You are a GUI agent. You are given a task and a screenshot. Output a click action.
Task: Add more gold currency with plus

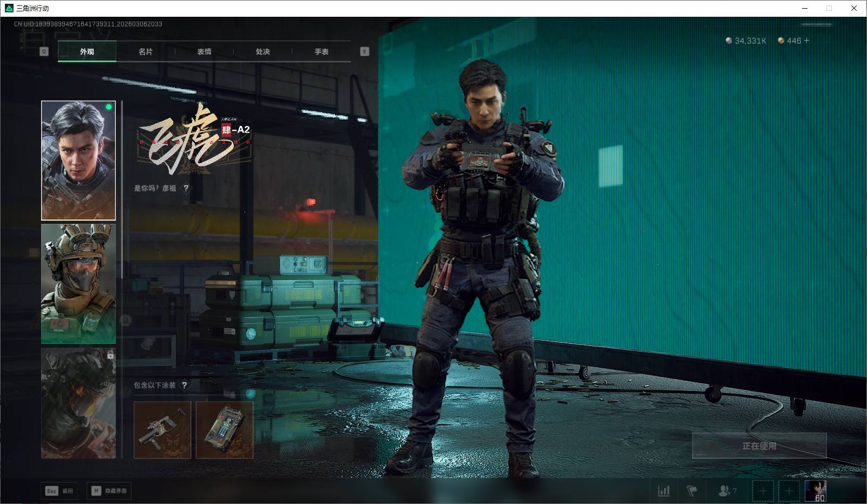click(x=807, y=41)
